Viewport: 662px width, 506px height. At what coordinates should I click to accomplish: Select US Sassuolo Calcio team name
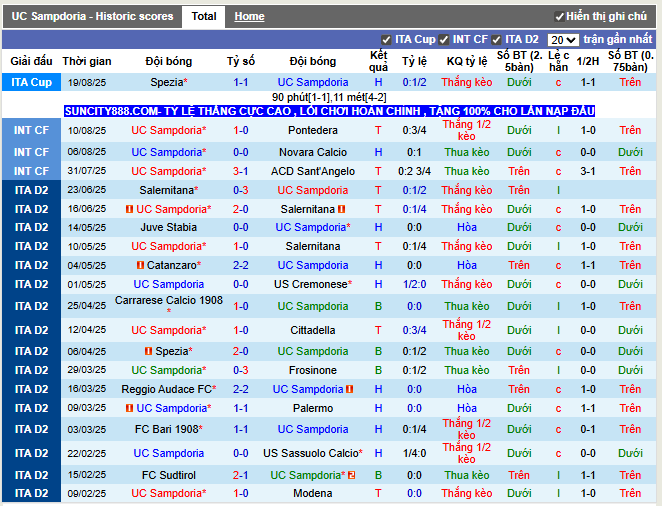[x=311, y=453]
